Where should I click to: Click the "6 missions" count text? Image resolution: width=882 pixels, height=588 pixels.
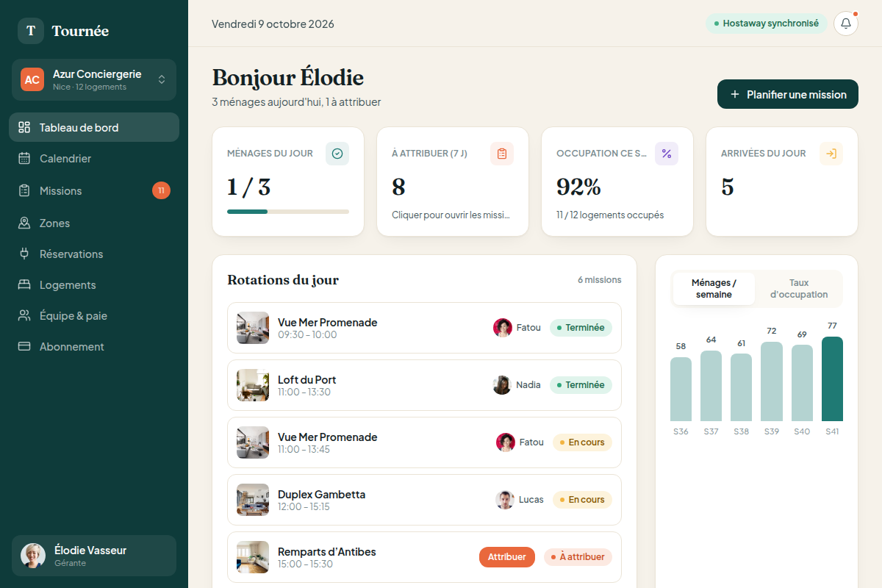click(599, 280)
